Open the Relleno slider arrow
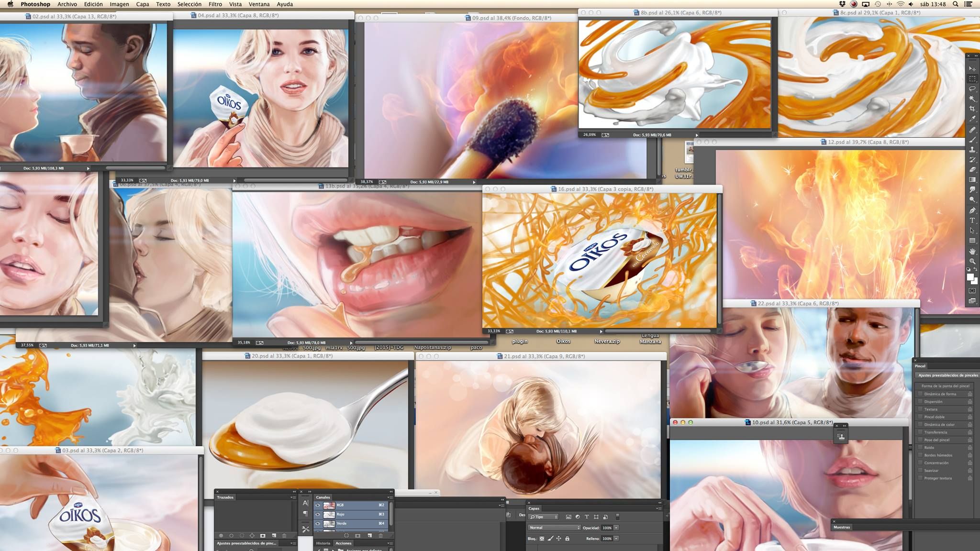The height and width of the screenshot is (551, 980). pyautogui.click(x=616, y=538)
